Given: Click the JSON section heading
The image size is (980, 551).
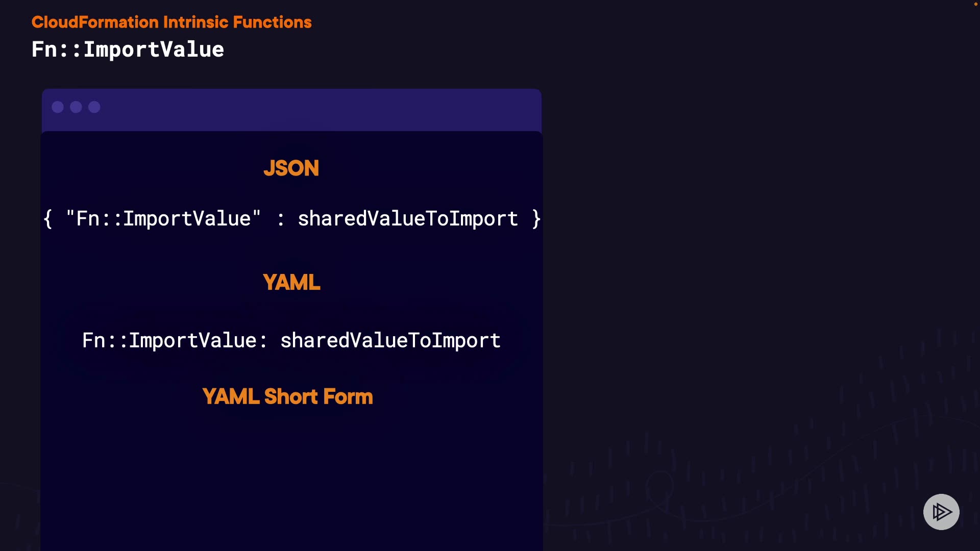Looking at the screenshot, I should (x=291, y=168).
